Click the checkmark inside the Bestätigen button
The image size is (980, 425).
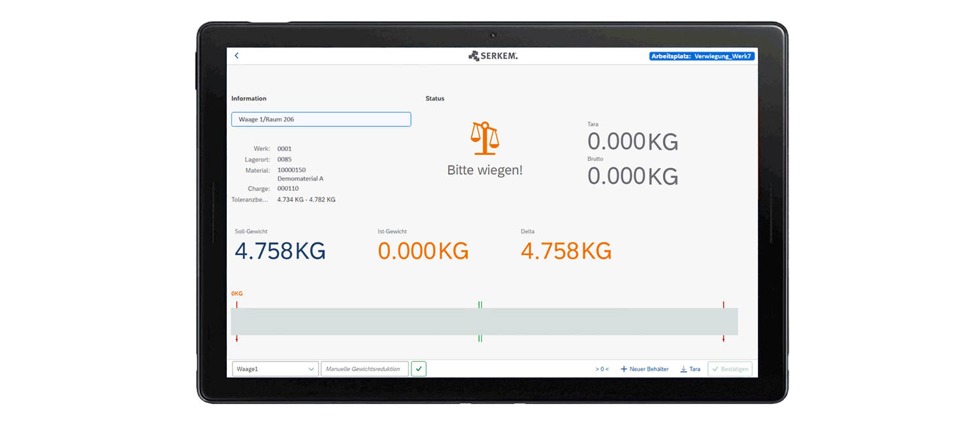(717, 369)
